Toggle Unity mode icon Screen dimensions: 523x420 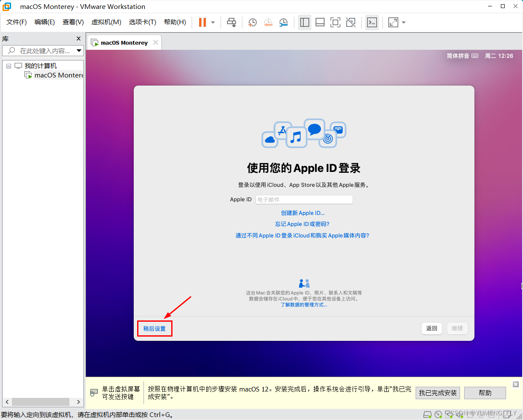pos(351,23)
